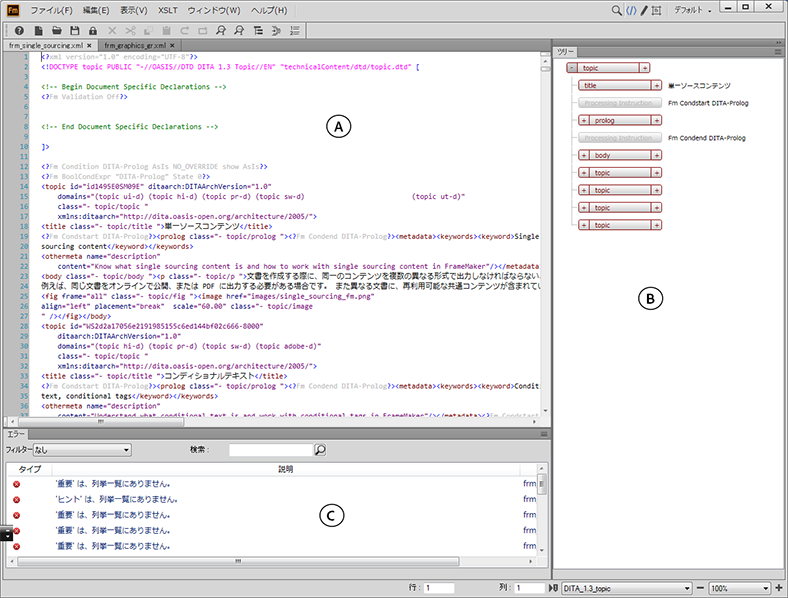The image size is (788, 598).
Task: Click the magnifier search icon at top right
Action: click(x=617, y=11)
